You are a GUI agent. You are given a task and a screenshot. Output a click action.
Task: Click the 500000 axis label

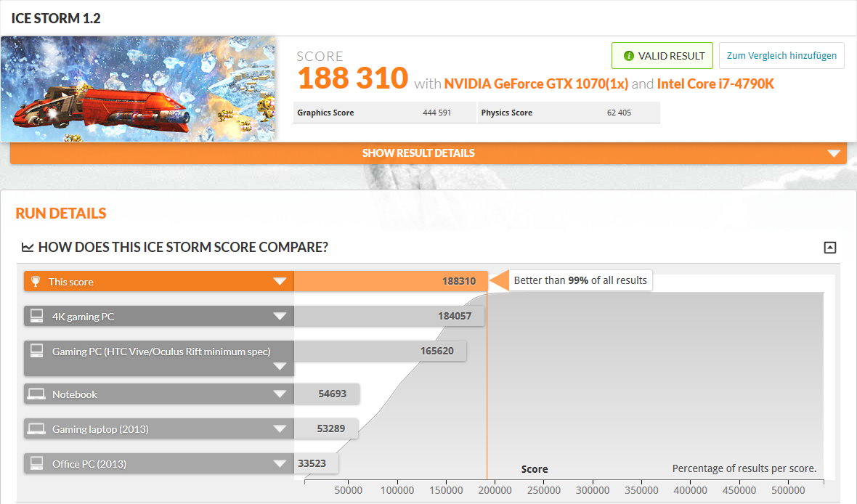tap(787, 490)
